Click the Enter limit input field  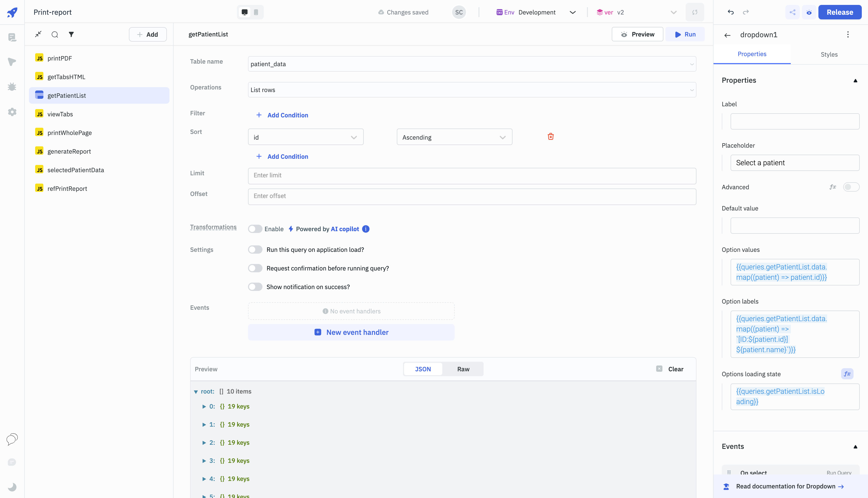point(472,176)
